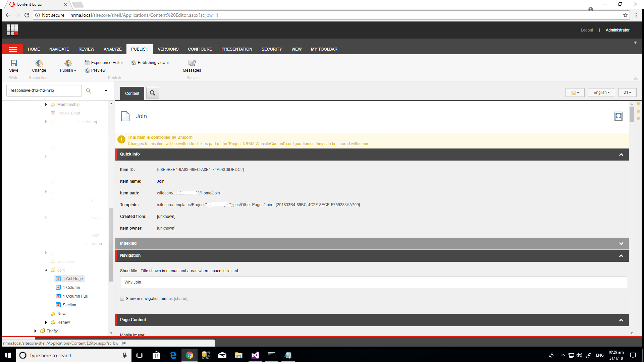Toggle Show in navigation menus checkbox

coord(122,298)
